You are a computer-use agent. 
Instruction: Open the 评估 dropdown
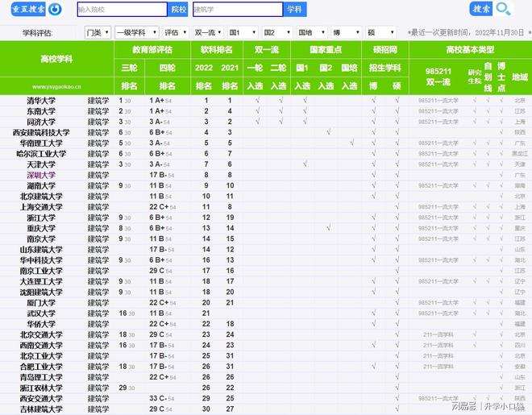pos(175,32)
